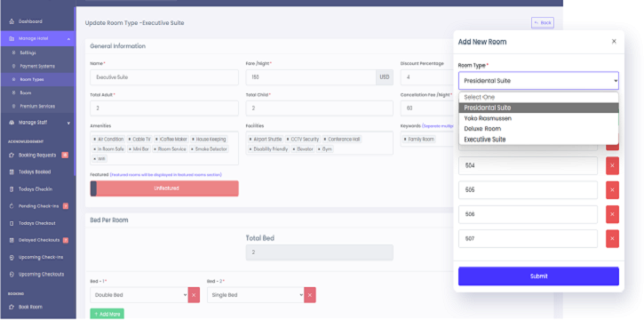Open Todays Booked calendar icon
Image resolution: width=644 pixels, height=320 pixels.
click(12, 172)
